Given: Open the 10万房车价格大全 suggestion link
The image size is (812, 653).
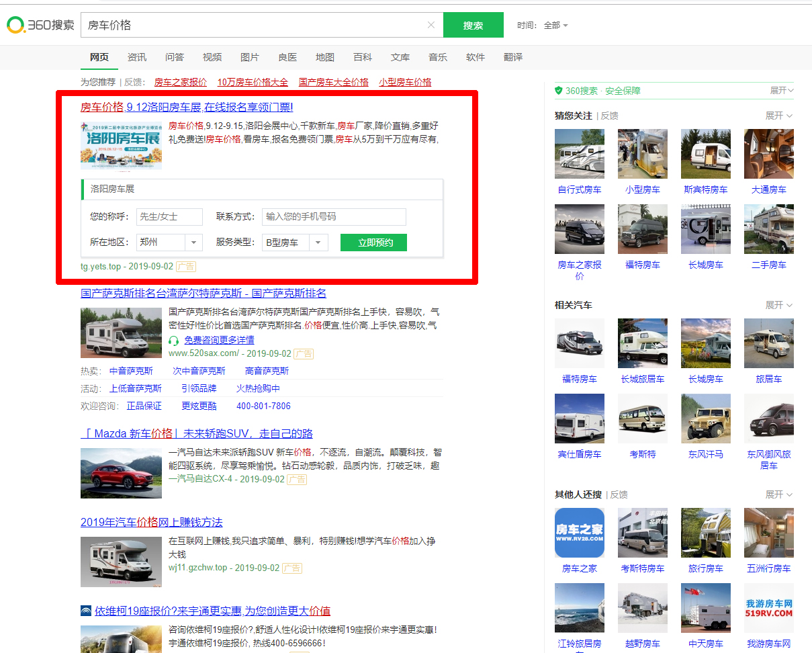Looking at the screenshot, I should pos(253,82).
